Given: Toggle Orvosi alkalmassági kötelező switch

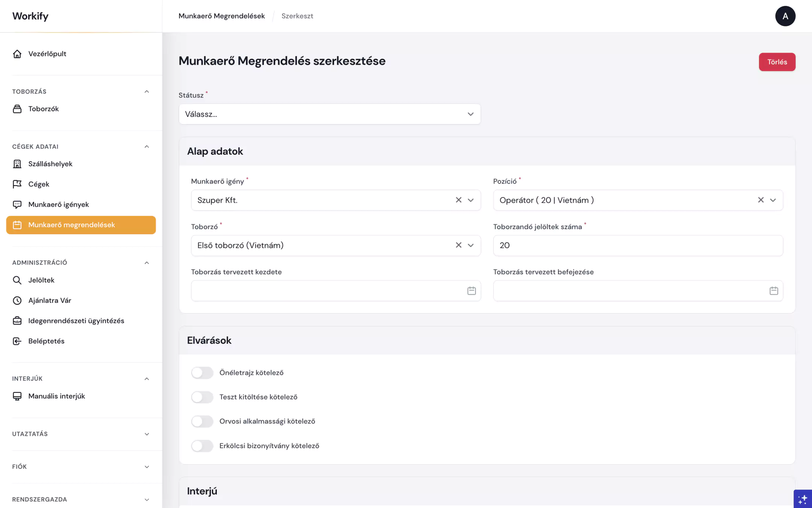Looking at the screenshot, I should pyautogui.click(x=202, y=421).
